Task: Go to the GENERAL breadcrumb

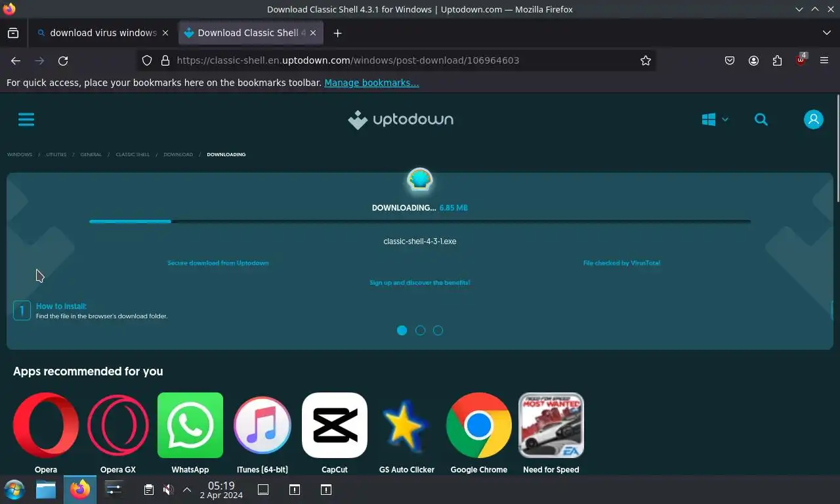Action: 91,155
